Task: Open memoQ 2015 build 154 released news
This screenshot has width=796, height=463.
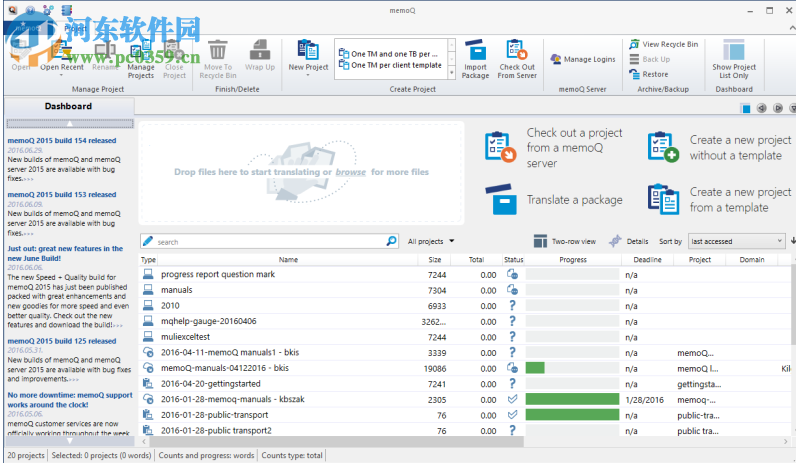Action: tap(62, 141)
